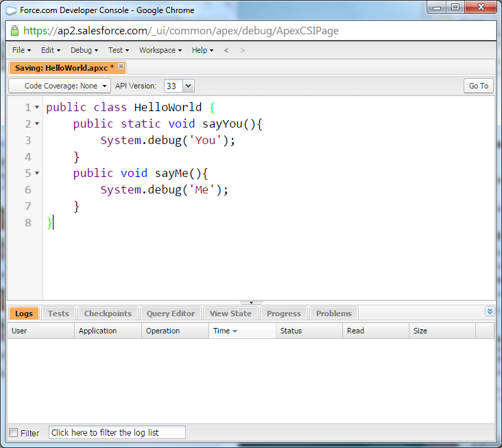Open the Code Coverage dropdown

point(60,86)
